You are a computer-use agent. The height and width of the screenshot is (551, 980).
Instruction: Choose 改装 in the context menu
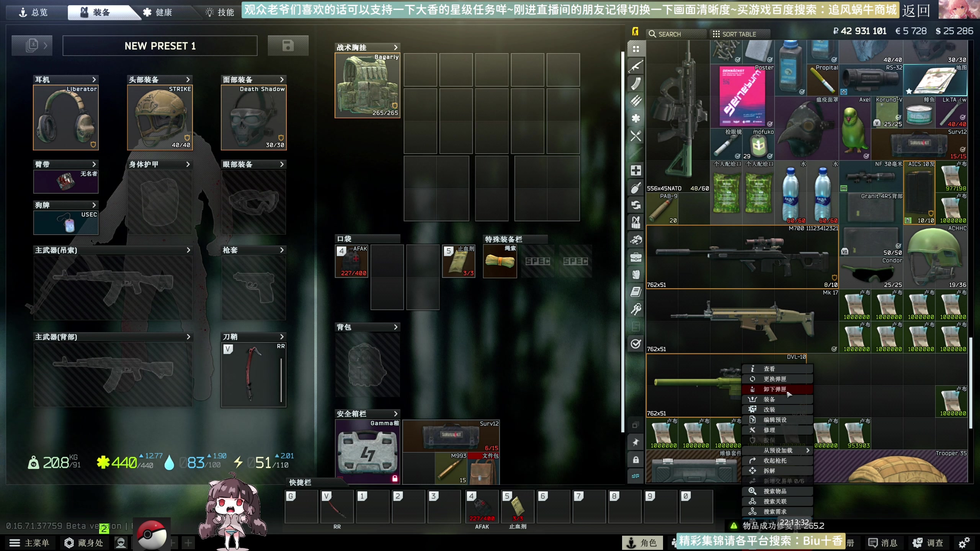[777, 409]
